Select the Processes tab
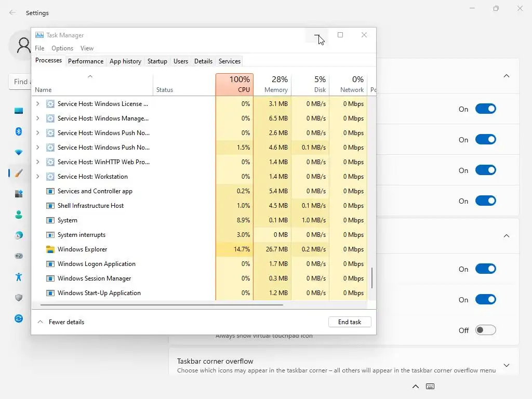This screenshot has width=532, height=399. click(x=48, y=60)
